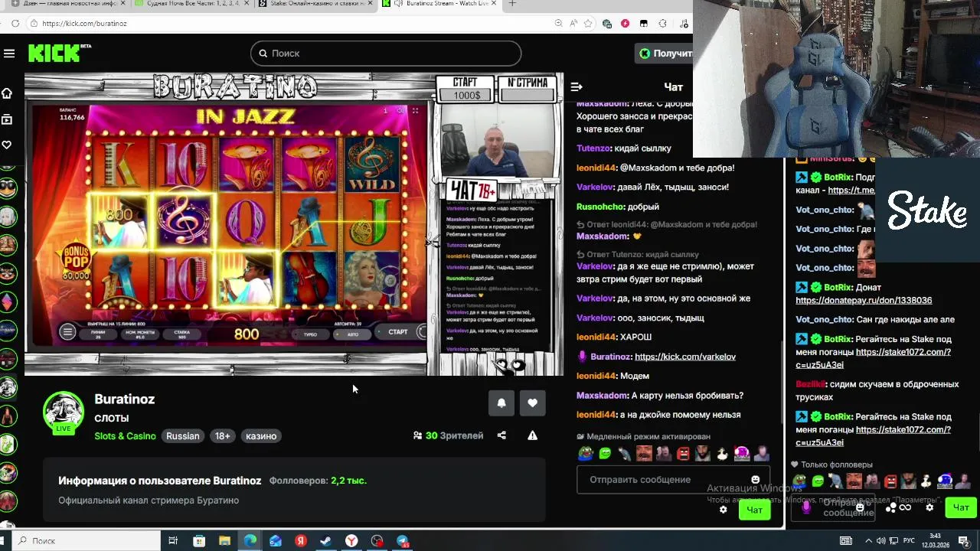Viewport: 980px width, 551px height.
Task: Click the bell notification button for Buratinoz
Action: [501, 403]
